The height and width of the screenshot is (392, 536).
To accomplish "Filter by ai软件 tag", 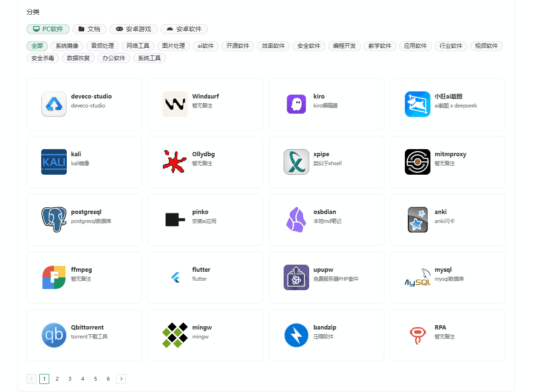I will [x=206, y=46].
